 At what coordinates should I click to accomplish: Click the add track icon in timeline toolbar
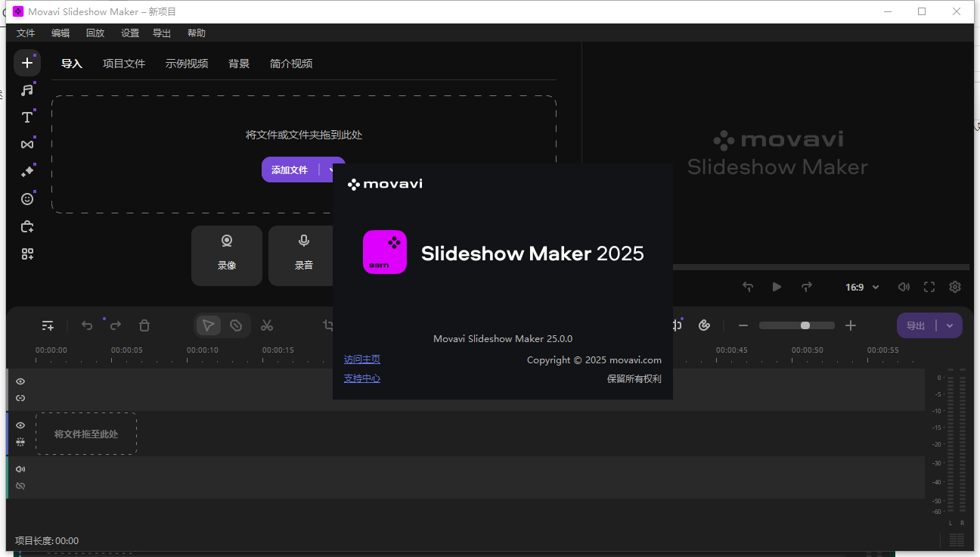point(48,325)
